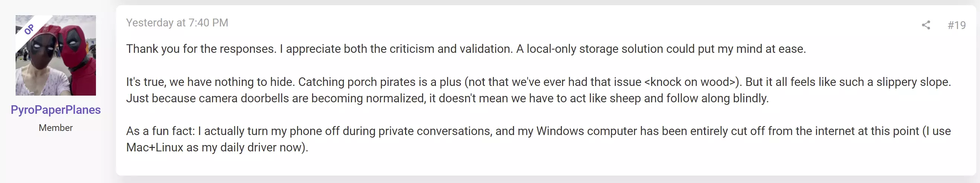
Task: Click the share icon on post #19
Action: pos(926,25)
